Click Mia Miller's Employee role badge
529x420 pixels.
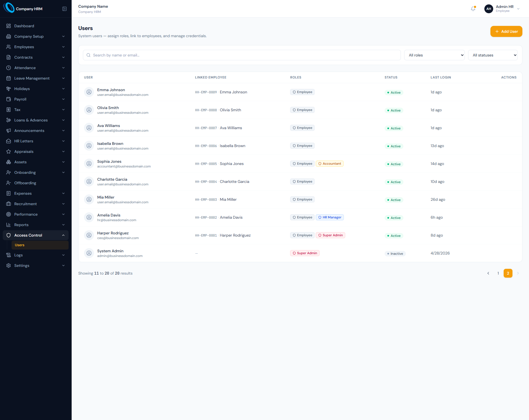point(302,199)
